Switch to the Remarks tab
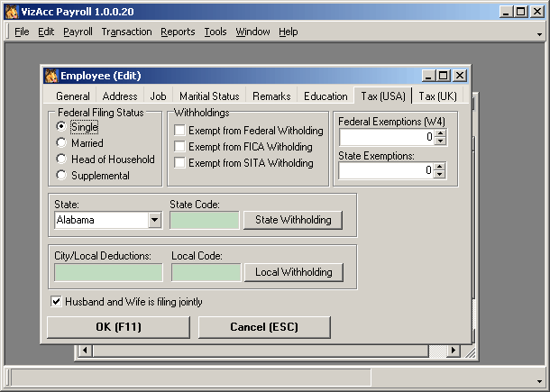 [x=271, y=96]
